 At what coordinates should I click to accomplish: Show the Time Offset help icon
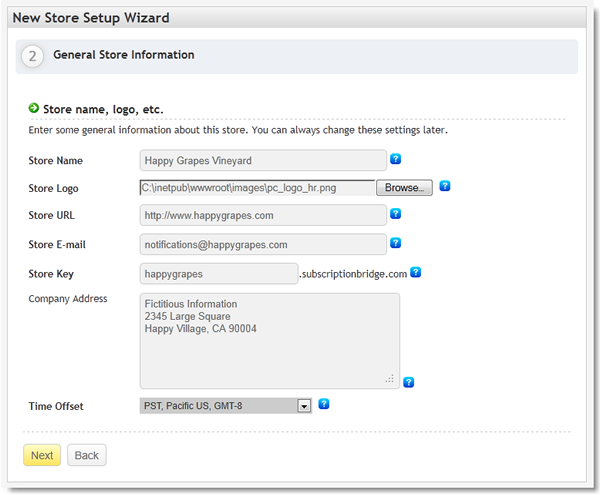324,404
